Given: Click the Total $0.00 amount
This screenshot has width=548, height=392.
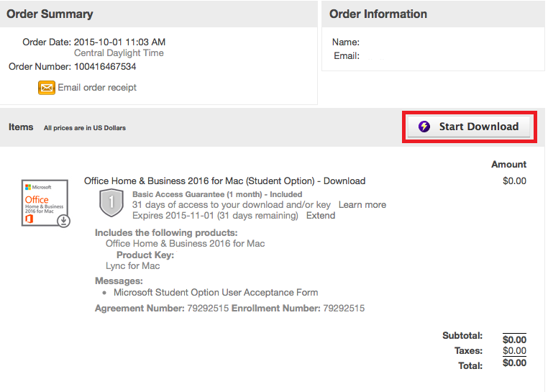Looking at the screenshot, I should coord(514,363).
